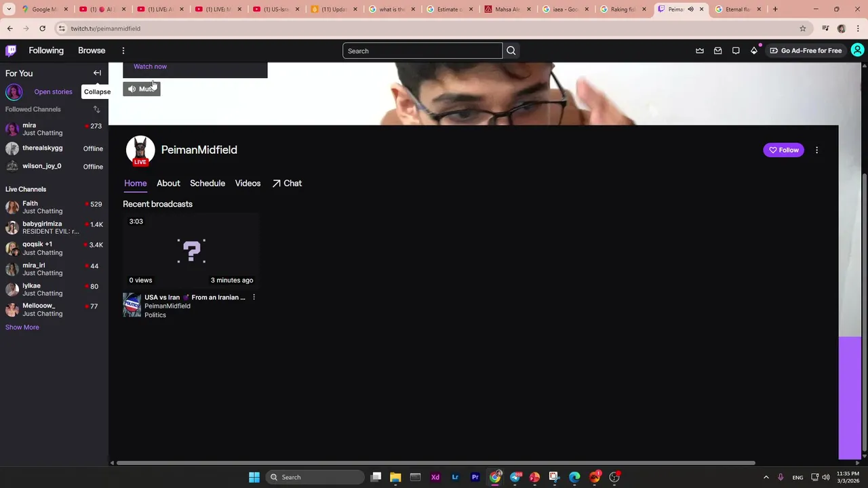Screen dimensions: 868x488
Task: Open the inbox envelope icon
Action: (717, 51)
